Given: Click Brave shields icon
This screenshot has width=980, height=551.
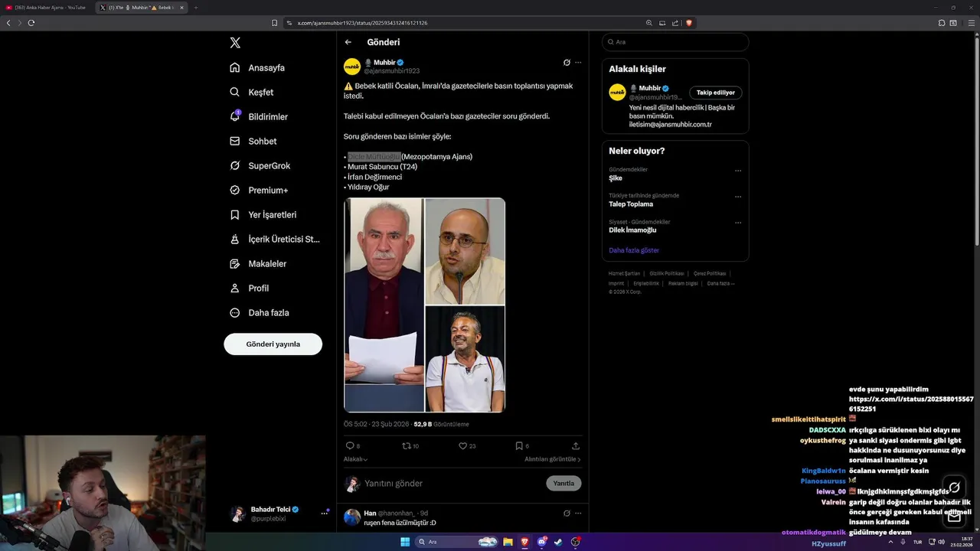Looking at the screenshot, I should coord(689,23).
